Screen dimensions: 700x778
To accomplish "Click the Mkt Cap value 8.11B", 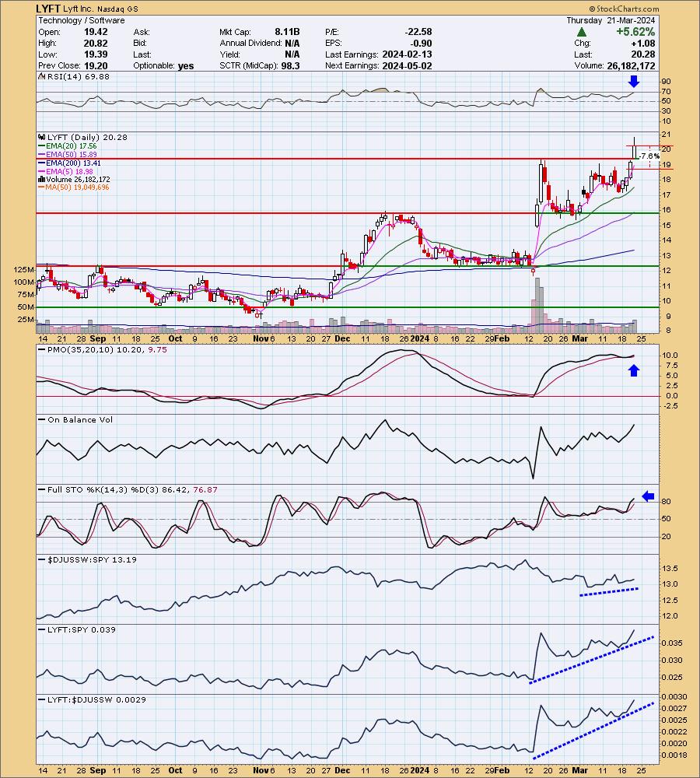I will [x=287, y=32].
